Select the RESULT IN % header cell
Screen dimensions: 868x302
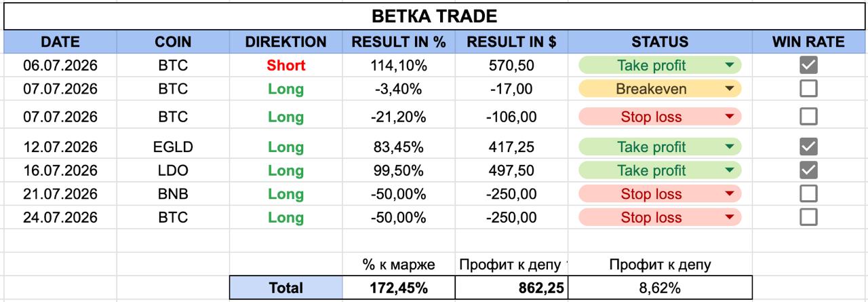(x=399, y=42)
